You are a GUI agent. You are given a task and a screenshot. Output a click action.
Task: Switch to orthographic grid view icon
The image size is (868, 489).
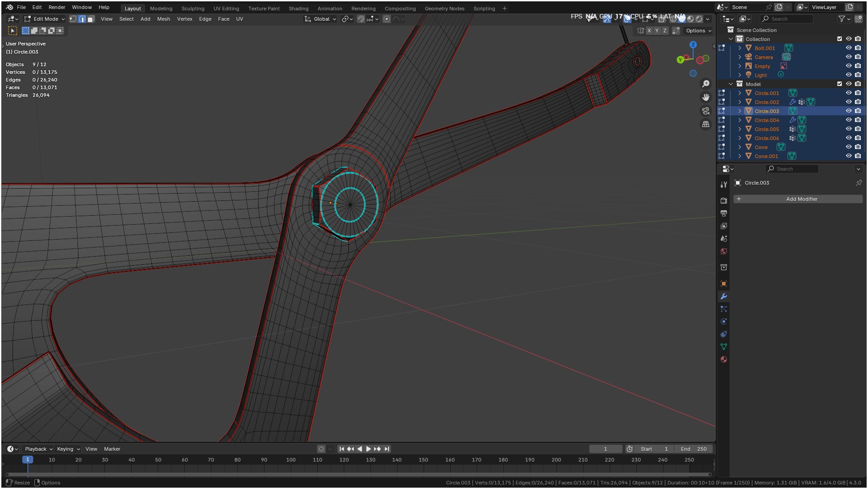point(706,124)
